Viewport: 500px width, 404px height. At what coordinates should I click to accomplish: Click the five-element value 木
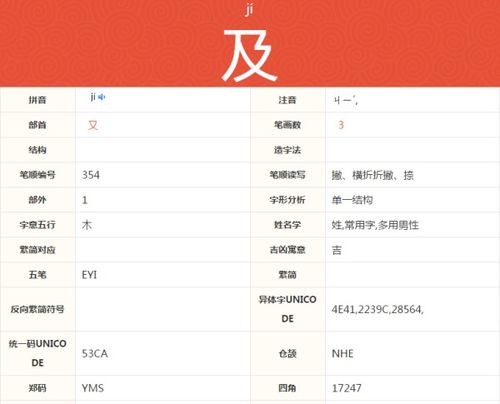click(87, 225)
